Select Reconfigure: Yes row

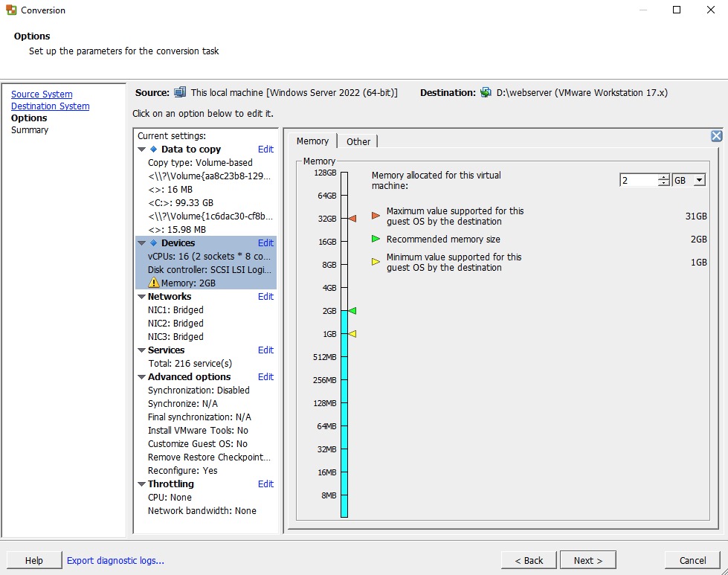(x=206, y=471)
